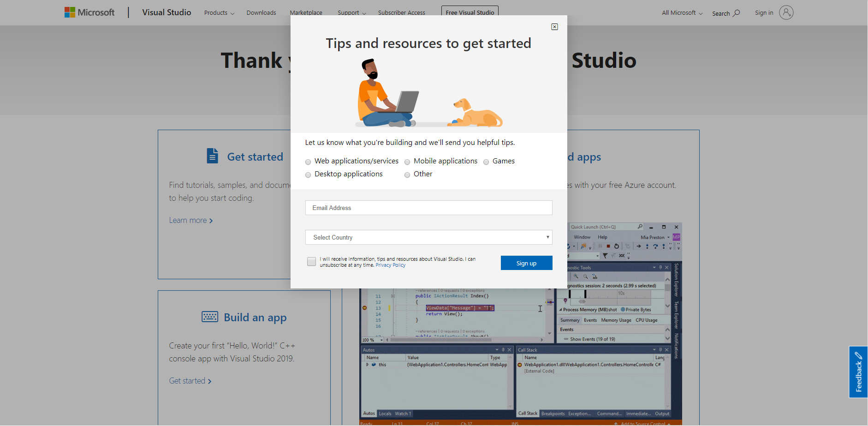
Task: Click the Window menu in IDE screenshot
Action: pos(582,237)
